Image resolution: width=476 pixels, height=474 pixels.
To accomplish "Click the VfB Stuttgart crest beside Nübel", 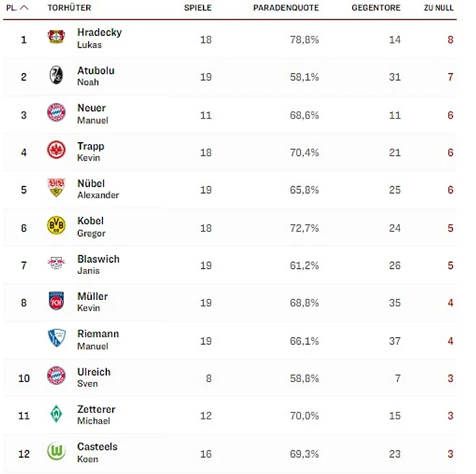I will coord(56,188).
